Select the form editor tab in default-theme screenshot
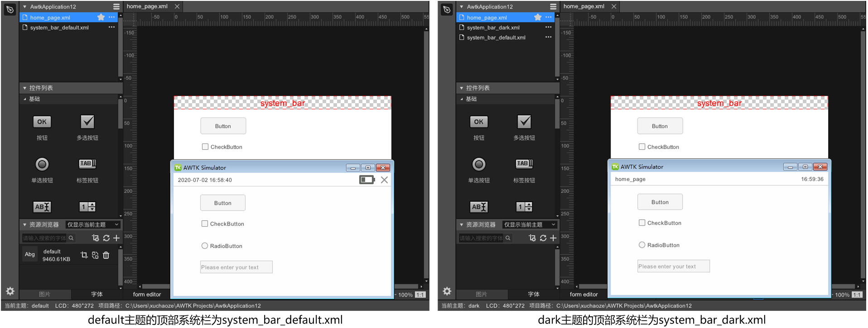Image resolution: width=868 pixels, height=328 pixels. [147, 294]
